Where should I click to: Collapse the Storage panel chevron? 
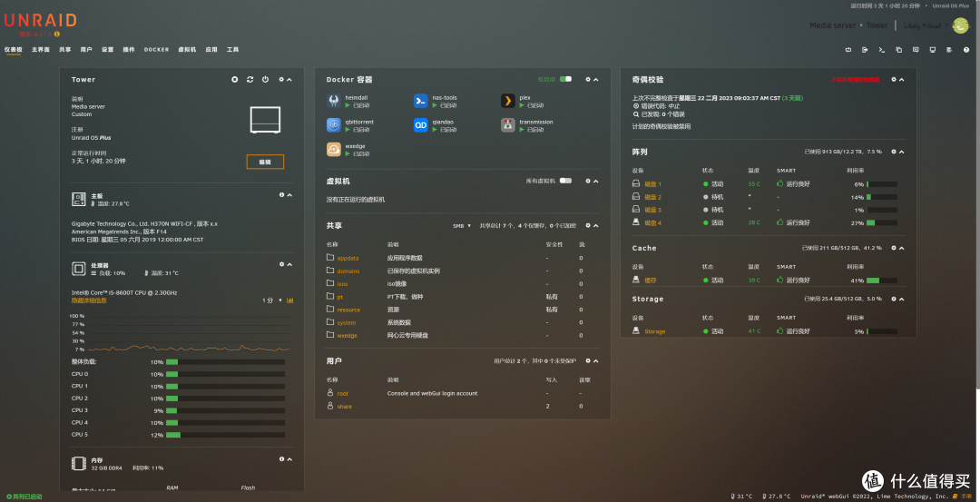click(x=902, y=299)
